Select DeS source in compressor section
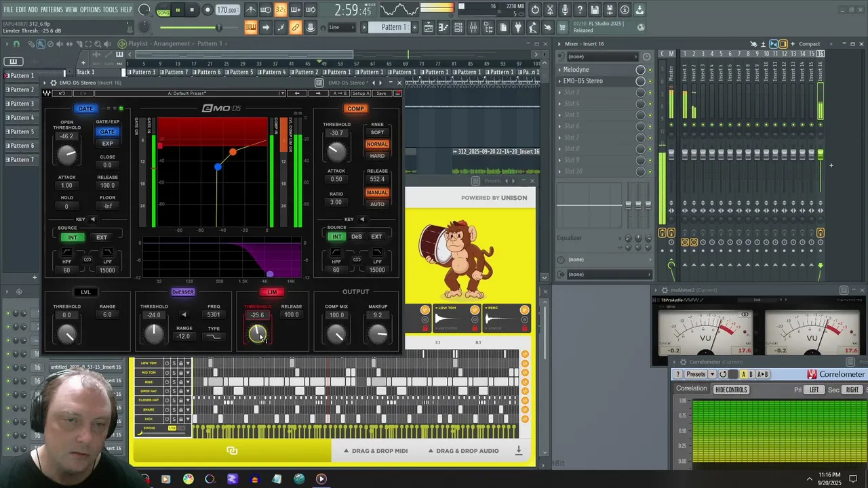The height and width of the screenshot is (488, 868). pos(357,237)
